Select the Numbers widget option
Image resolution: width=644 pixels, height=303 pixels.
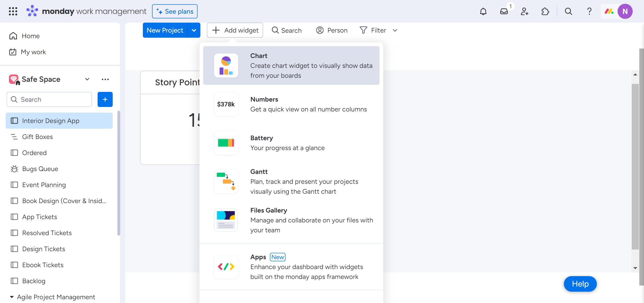291,104
